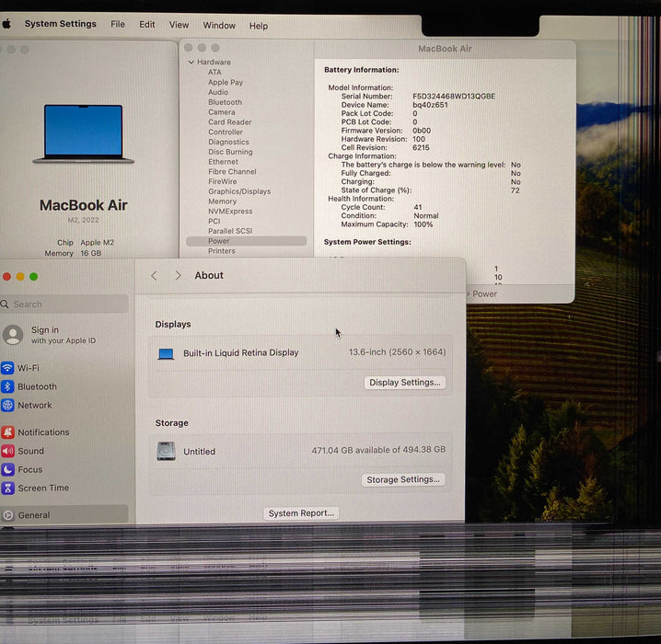Viewport: 661px width, 644px height.
Task: Select Memory in hardware list
Action: point(222,201)
